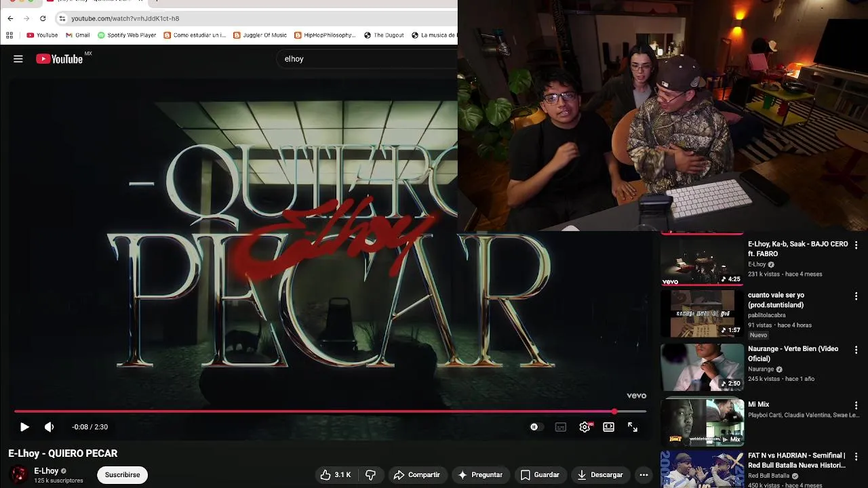Open the player settings gear
The image size is (868, 488).
[585, 427]
